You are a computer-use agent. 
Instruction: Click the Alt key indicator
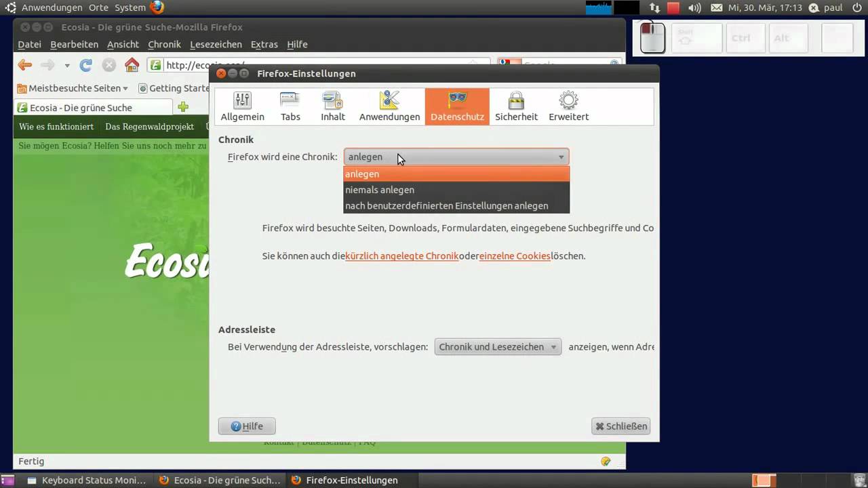(x=788, y=38)
